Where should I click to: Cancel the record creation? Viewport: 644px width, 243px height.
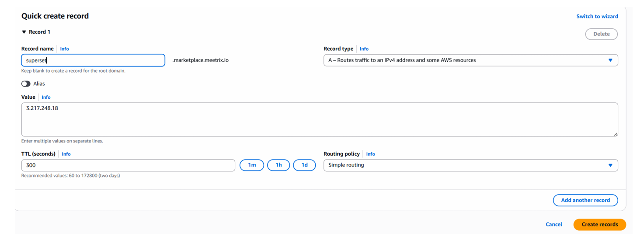pos(553,225)
